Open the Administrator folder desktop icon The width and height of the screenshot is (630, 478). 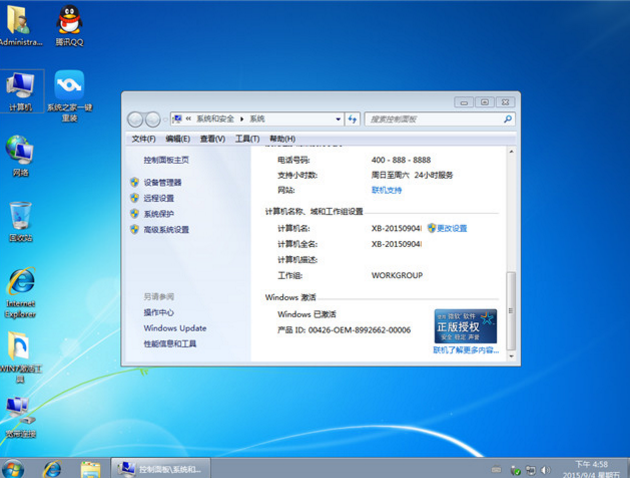click(18, 24)
